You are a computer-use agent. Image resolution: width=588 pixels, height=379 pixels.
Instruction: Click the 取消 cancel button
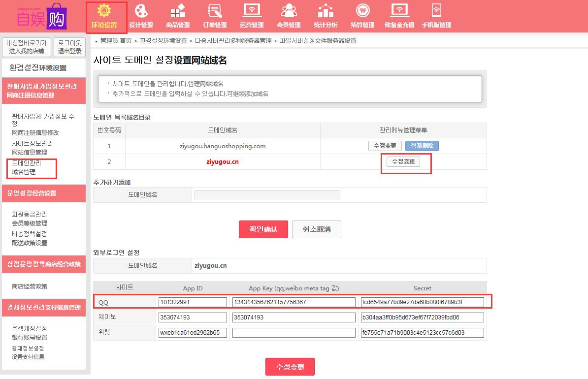(316, 229)
